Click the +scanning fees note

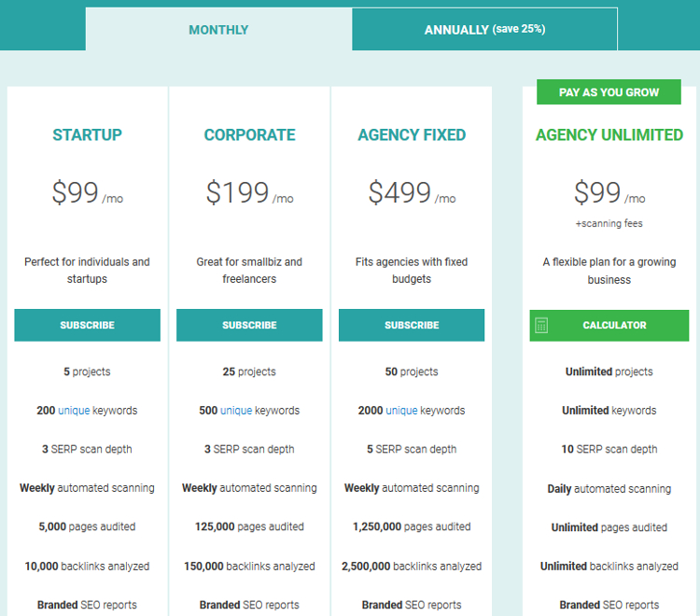click(609, 223)
